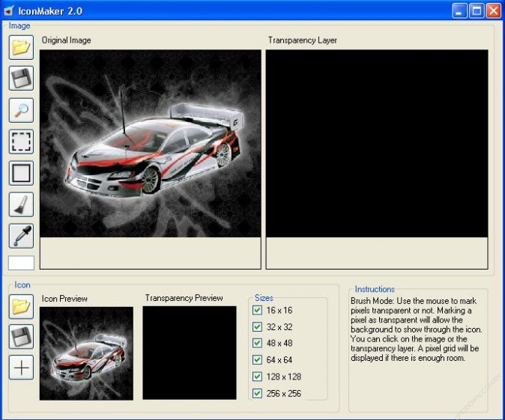Activate the Brush tool

click(x=21, y=204)
